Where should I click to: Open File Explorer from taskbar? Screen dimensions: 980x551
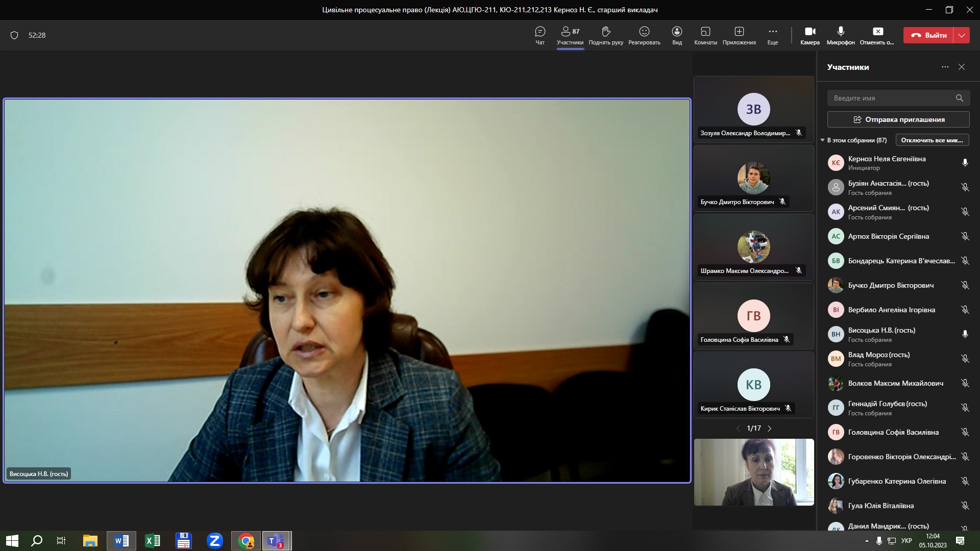coord(90,541)
